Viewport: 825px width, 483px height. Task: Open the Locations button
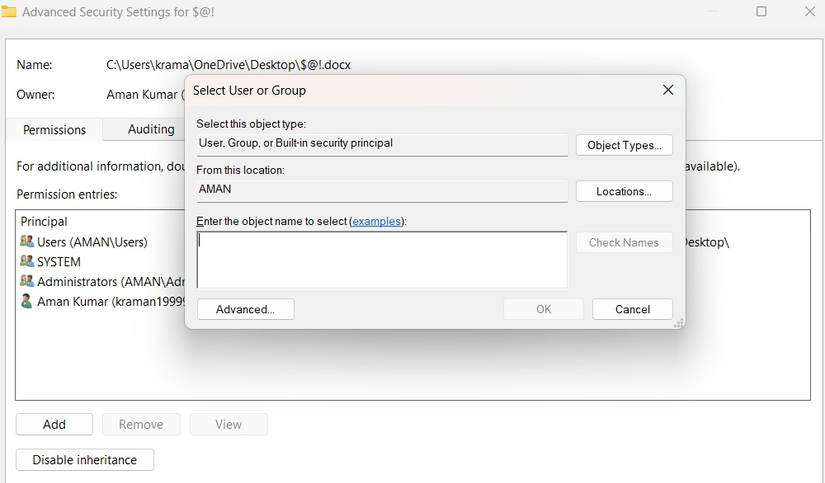624,191
